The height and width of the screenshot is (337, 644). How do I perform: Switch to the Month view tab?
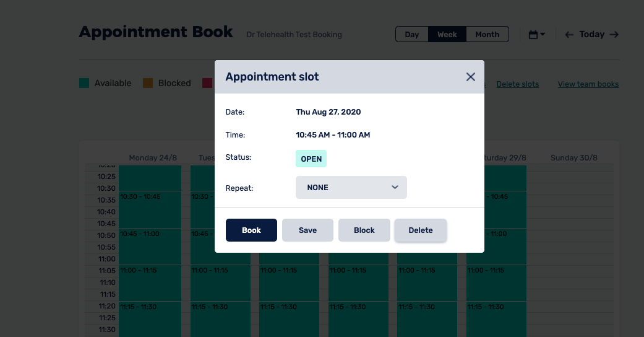pyautogui.click(x=487, y=35)
